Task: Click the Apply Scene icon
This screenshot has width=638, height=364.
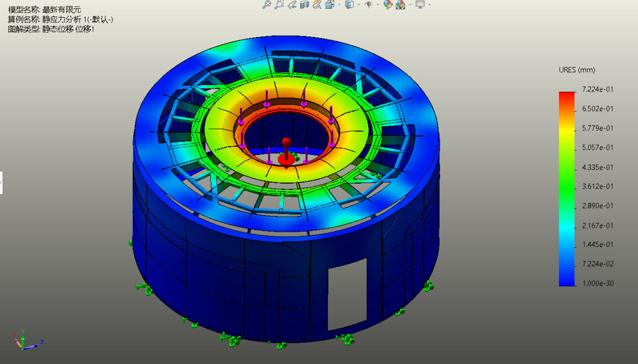Action: pos(400,4)
